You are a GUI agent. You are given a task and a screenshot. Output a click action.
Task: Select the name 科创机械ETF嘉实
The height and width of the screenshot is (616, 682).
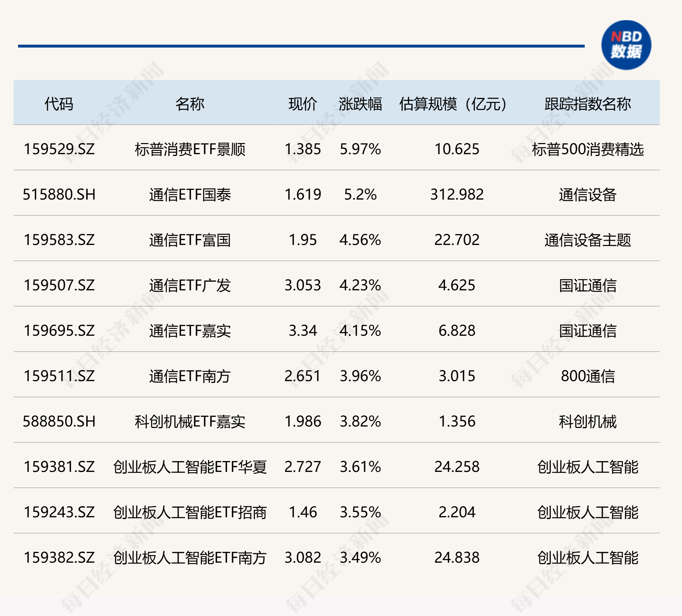pyautogui.click(x=190, y=421)
